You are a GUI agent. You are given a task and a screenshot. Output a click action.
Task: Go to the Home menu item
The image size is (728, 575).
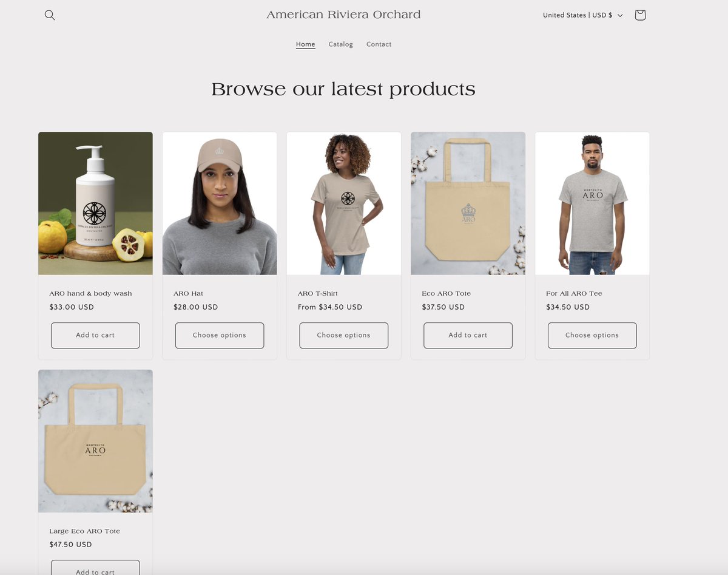(306, 44)
